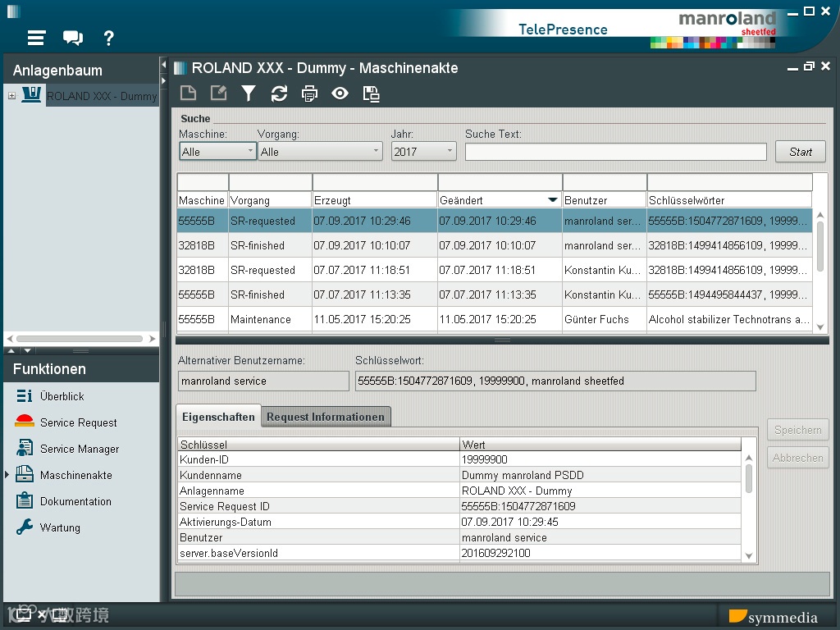The height and width of the screenshot is (630, 840).
Task: Sort by Maschine column header
Action: (202, 200)
